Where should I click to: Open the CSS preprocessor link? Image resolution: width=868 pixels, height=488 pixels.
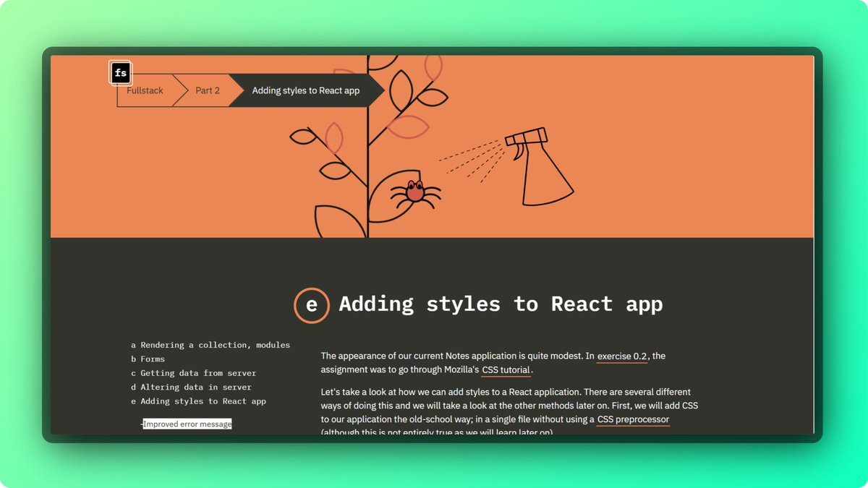pos(633,419)
